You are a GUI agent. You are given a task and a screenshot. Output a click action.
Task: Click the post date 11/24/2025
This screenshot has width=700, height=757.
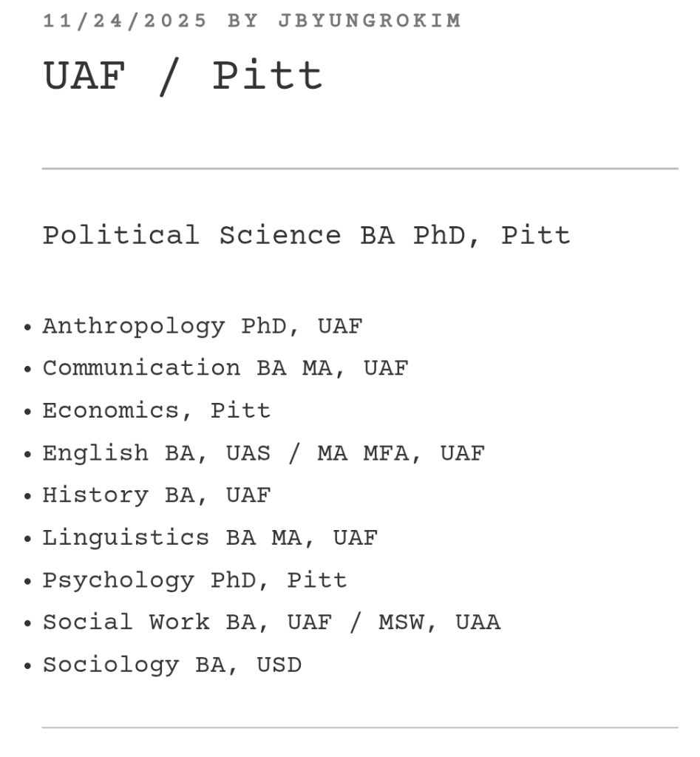point(126,21)
